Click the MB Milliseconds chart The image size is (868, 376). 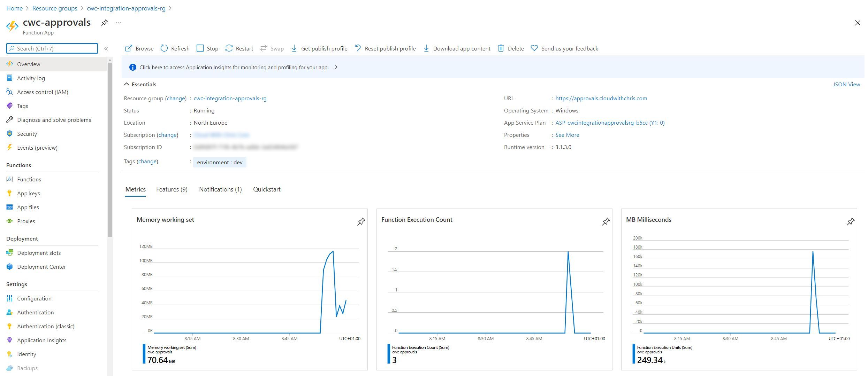(739, 289)
